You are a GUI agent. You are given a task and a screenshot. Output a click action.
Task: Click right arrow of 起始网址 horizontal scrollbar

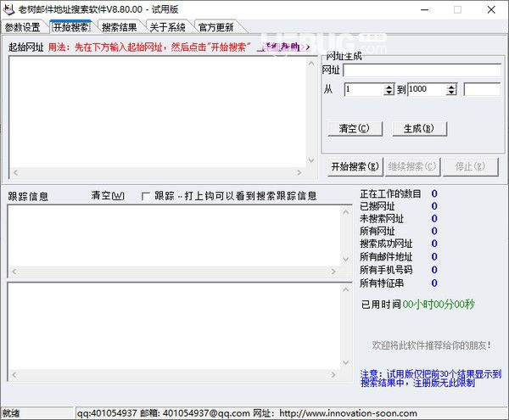[x=299, y=173]
